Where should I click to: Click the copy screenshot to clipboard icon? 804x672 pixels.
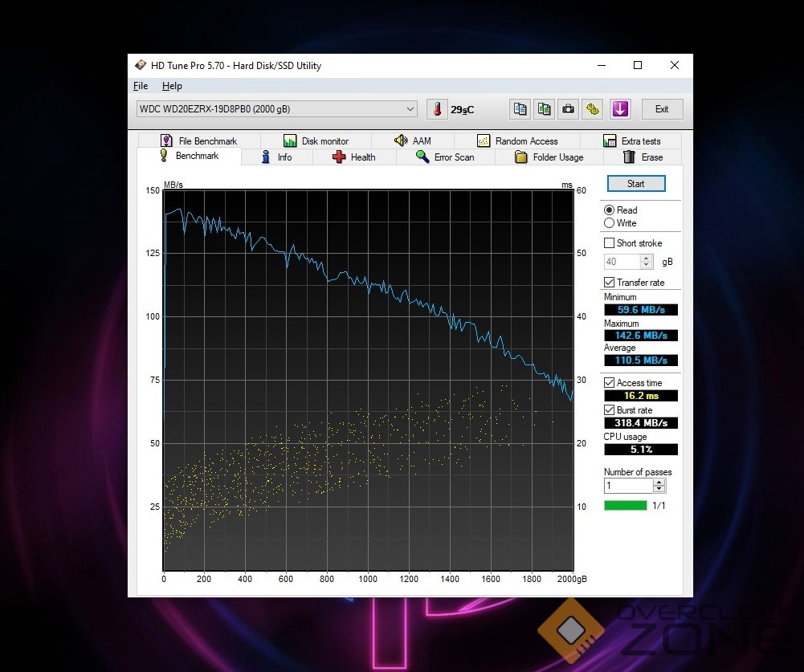pos(545,109)
